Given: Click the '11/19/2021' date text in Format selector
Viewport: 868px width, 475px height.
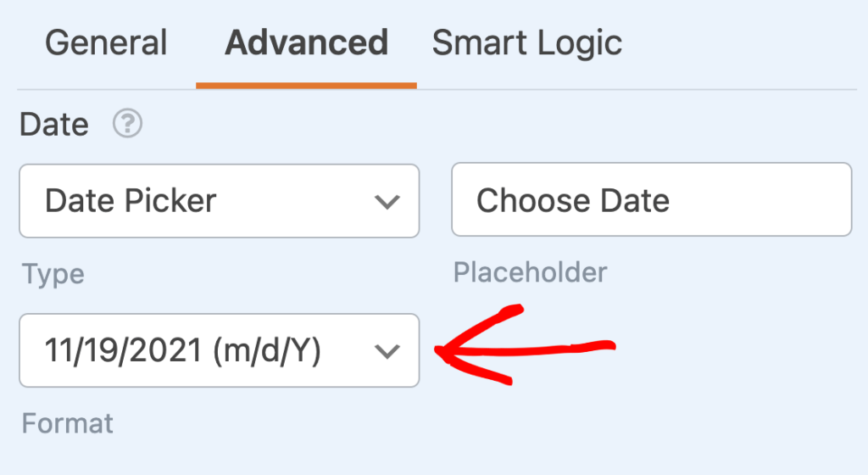Looking at the screenshot, I should [x=124, y=350].
